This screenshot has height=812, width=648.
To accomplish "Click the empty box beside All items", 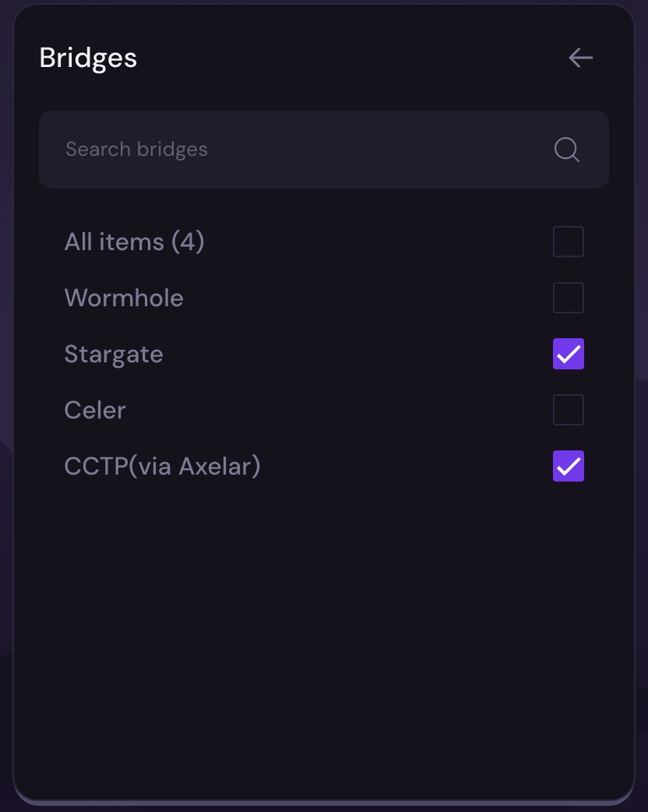I will click(x=569, y=242).
